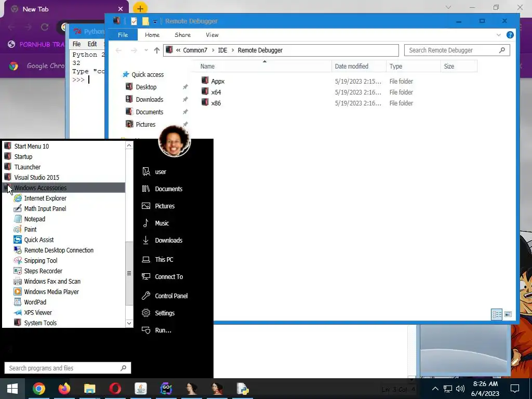Focus the Search programs and files box

click(x=68, y=368)
